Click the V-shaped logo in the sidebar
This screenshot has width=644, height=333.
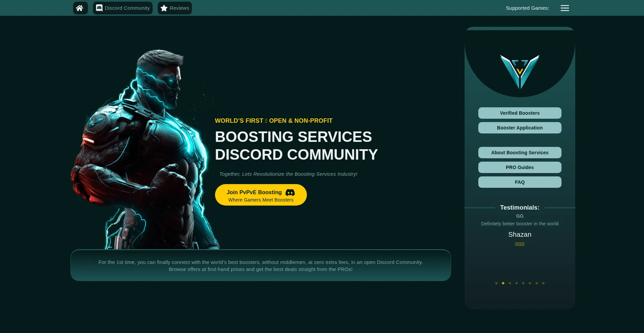tap(520, 72)
